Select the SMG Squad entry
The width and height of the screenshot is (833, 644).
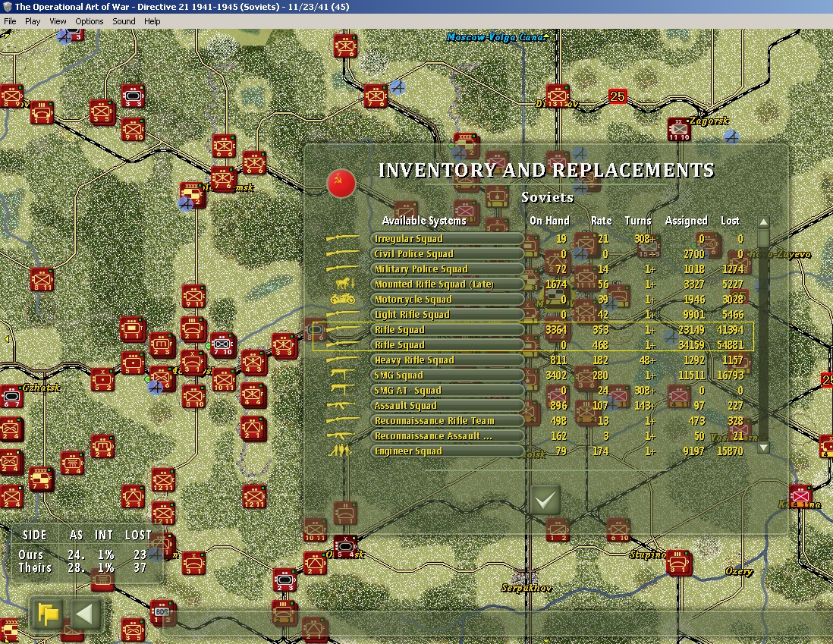click(448, 375)
